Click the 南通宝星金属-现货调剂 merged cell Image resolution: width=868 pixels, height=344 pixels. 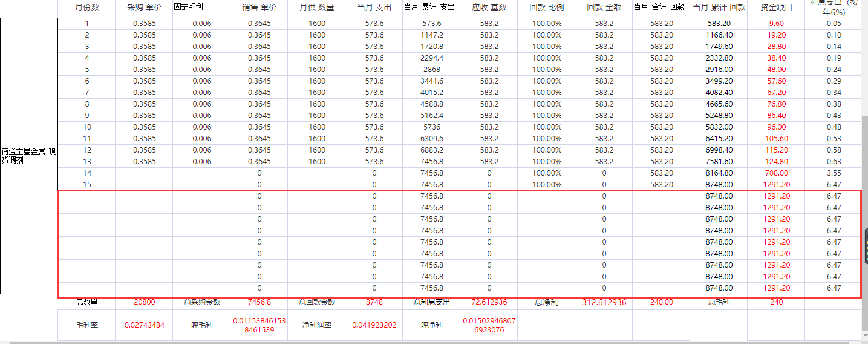pos(29,156)
